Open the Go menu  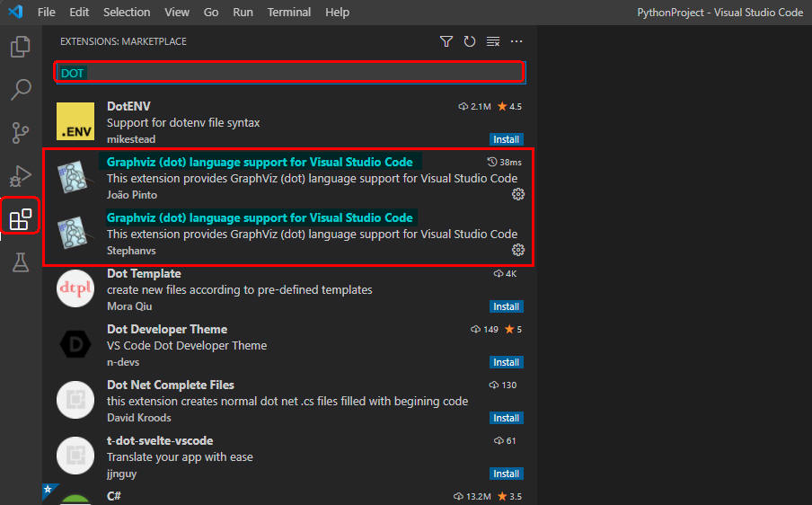coord(211,12)
